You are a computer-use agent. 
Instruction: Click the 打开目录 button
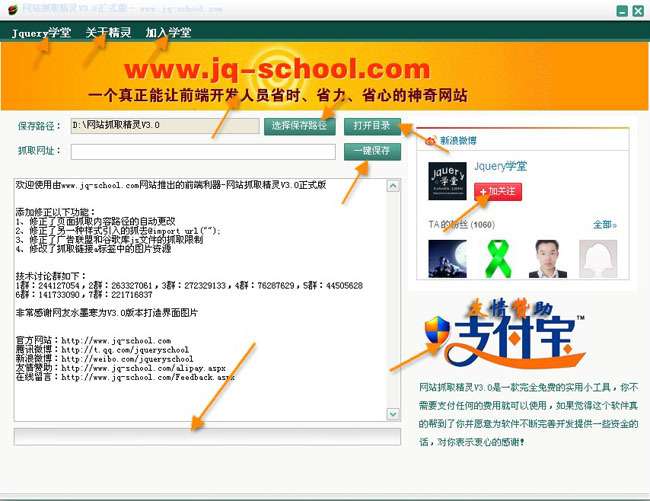372,126
